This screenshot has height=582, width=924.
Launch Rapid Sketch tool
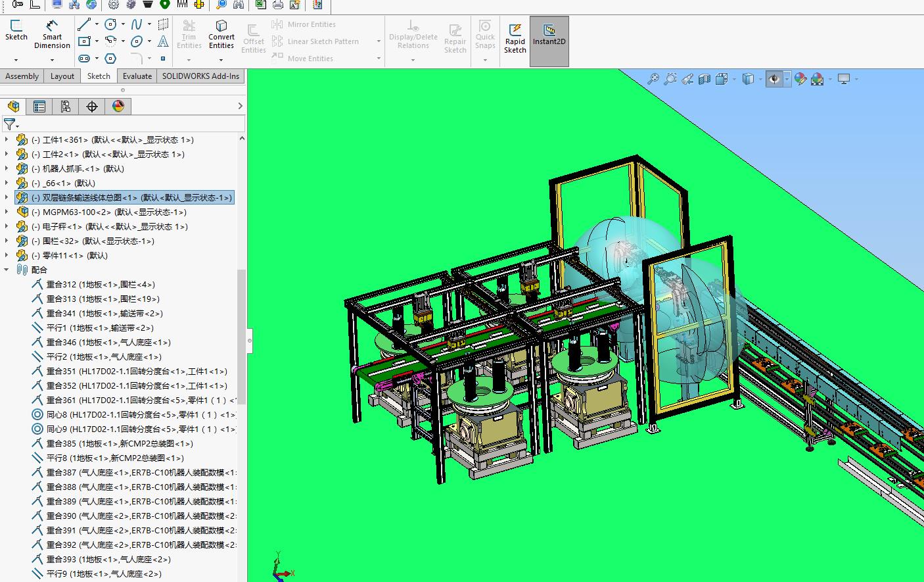[x=515, y=39]
